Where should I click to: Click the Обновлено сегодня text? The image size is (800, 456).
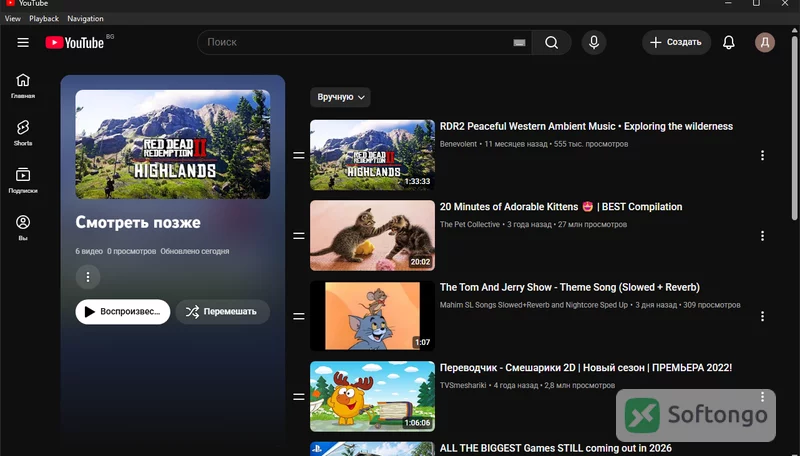(194, 251)
